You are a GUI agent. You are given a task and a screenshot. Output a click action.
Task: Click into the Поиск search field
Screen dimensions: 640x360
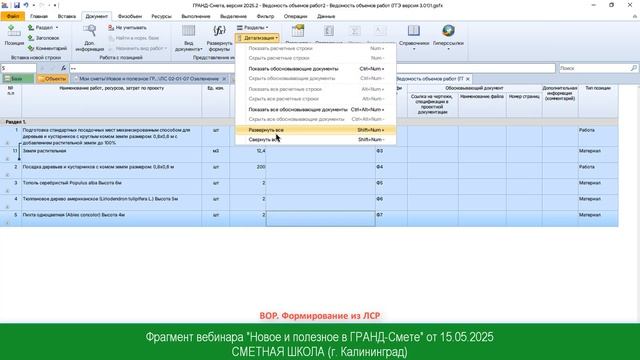click(x=594, y=68)
